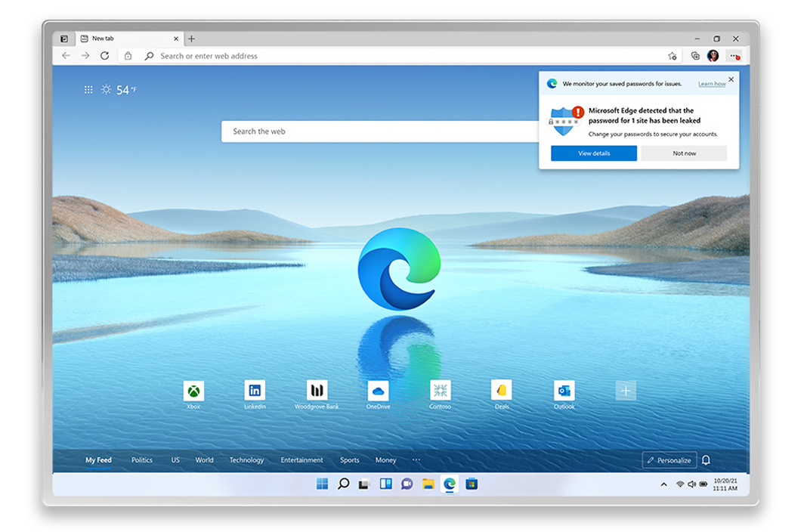Switch to the Entertainment feed tab
The image size is (804, 532).
click(302, 460)
